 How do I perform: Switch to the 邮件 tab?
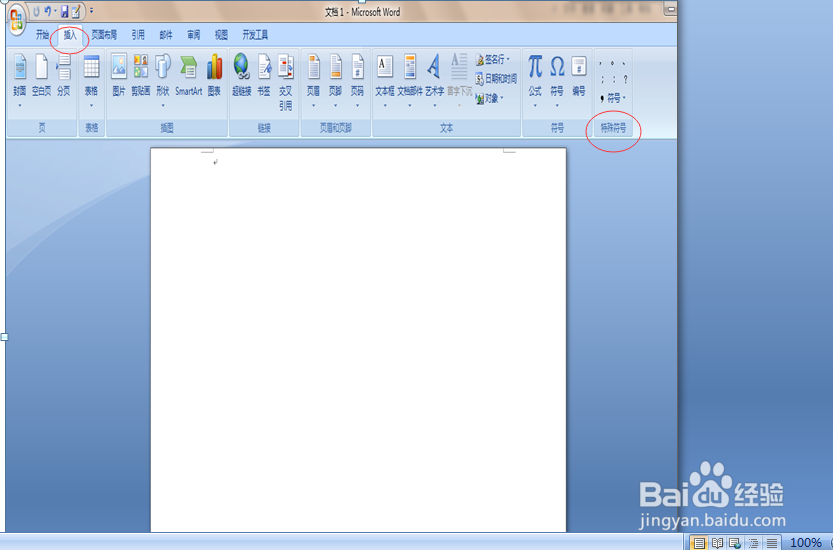[x=166, y=35]
